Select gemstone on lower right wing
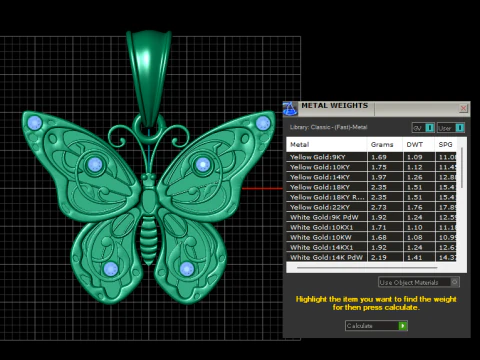The height and width of the screenshot is (360, 480). point(187,269)
